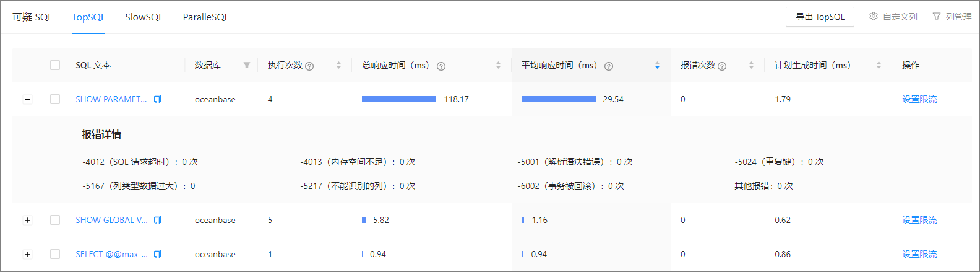Click the SQL 文本 column header
980x272 pixels.
93,65
